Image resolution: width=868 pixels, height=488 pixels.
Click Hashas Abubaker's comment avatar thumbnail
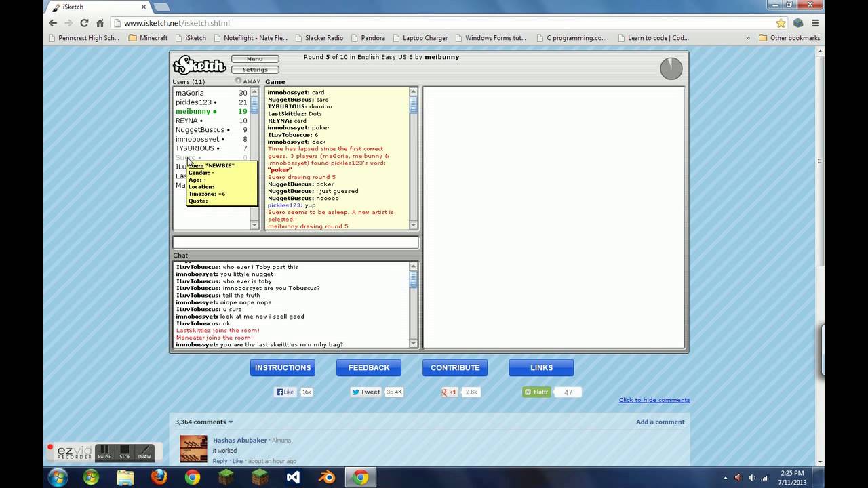(193, 449)
